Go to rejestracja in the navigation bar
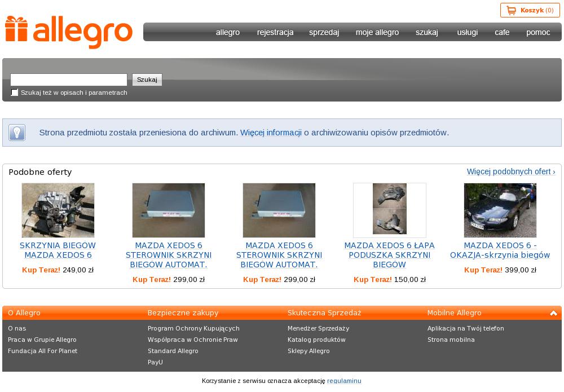Viewport: 564px width, 392px height. point(275,32)
